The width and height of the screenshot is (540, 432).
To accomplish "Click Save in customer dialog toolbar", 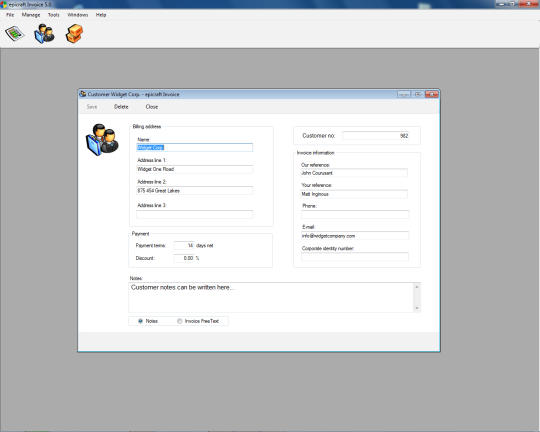I will coord(92,107).
